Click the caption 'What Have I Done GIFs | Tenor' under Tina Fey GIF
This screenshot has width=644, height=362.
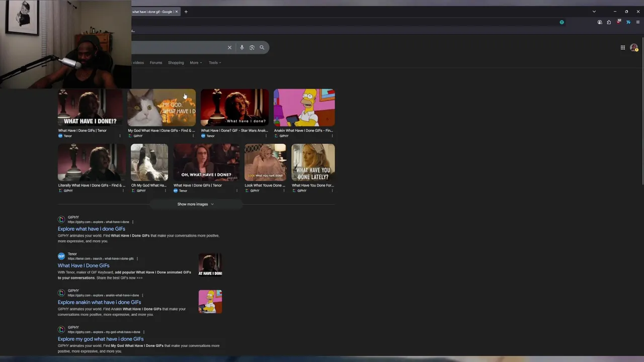click(198, 185)
